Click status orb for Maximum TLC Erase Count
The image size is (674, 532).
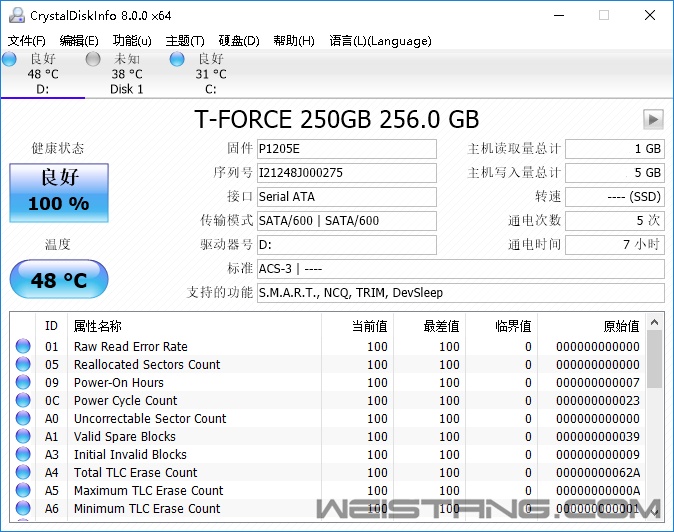23,490
